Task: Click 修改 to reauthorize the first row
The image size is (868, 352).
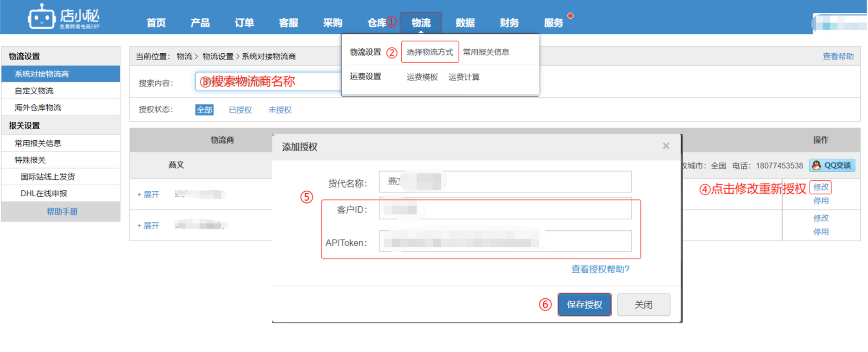Action: tap(821, 187)
